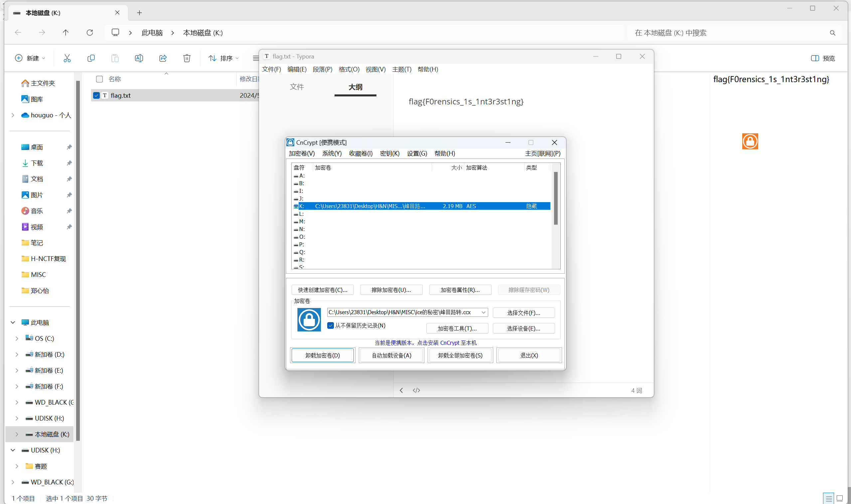Open a new Explorer tab with plus
The height and width of the screenshot is (504, 851).
pos(139,13)
